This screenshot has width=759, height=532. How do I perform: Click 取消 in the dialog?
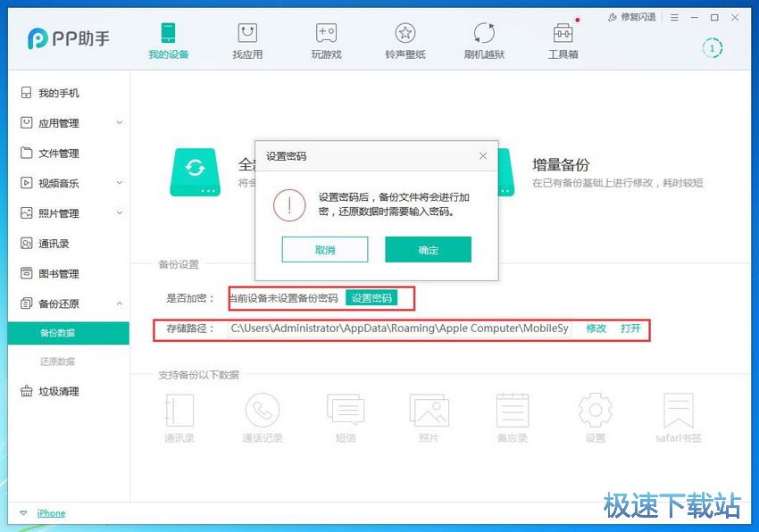[325, 250]
